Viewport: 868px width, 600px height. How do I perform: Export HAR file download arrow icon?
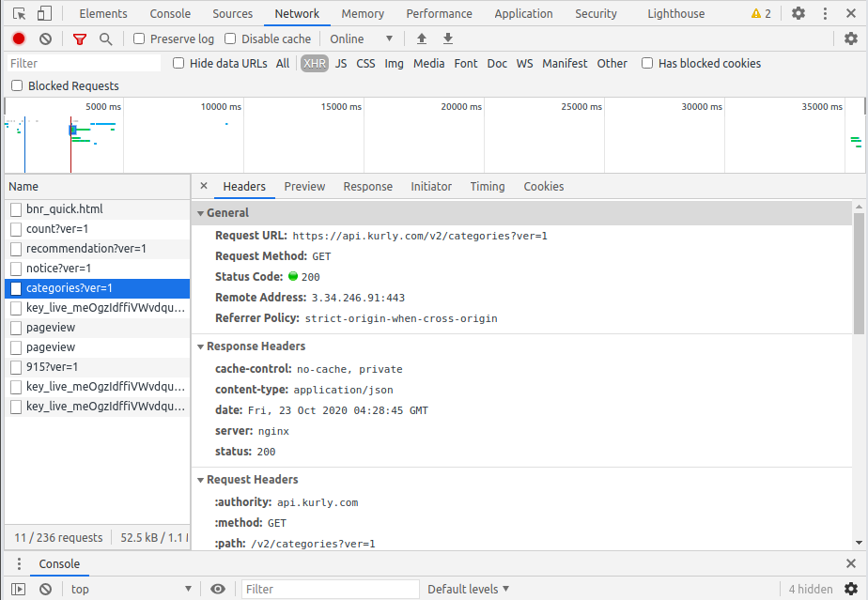(448, 38)
